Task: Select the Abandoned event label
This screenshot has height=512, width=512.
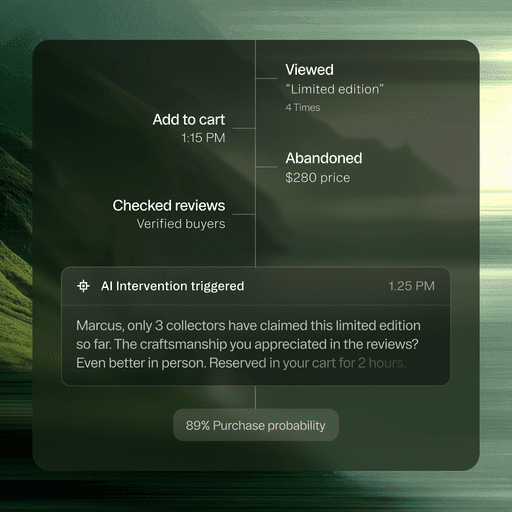Action: (324, 158)
